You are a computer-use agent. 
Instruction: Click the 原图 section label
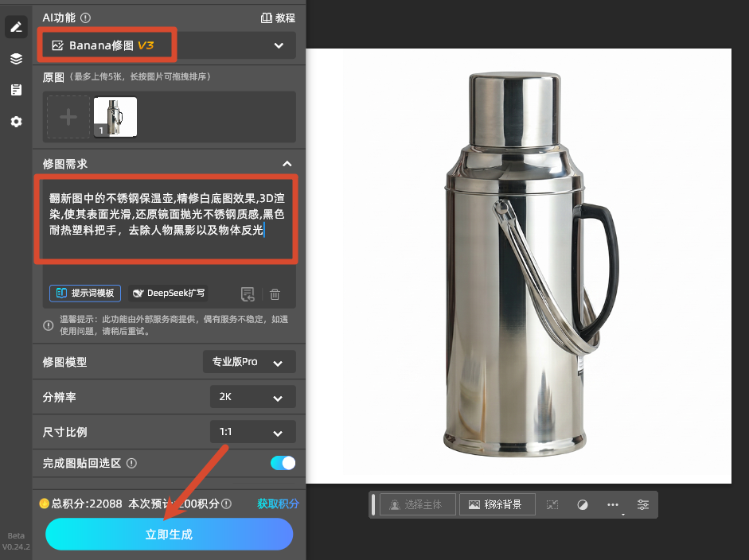point(53,77)
